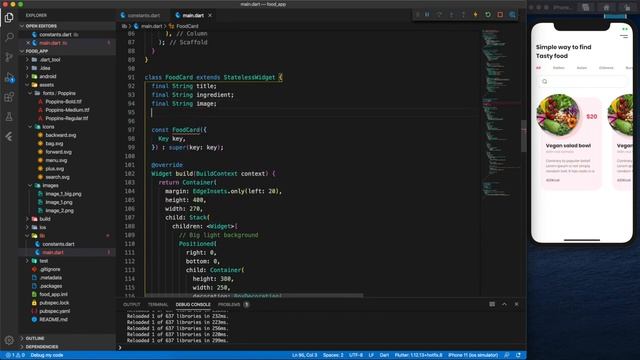Tap the Vegan salad bowl card image
Image resolution: width=640 pixels, height=360 pixels.
tap(558, 115)
